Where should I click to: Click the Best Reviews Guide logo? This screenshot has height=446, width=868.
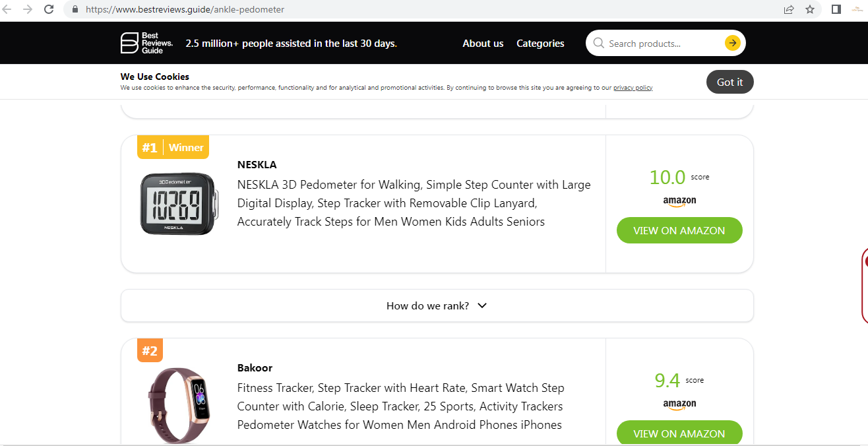pos(146,43)
